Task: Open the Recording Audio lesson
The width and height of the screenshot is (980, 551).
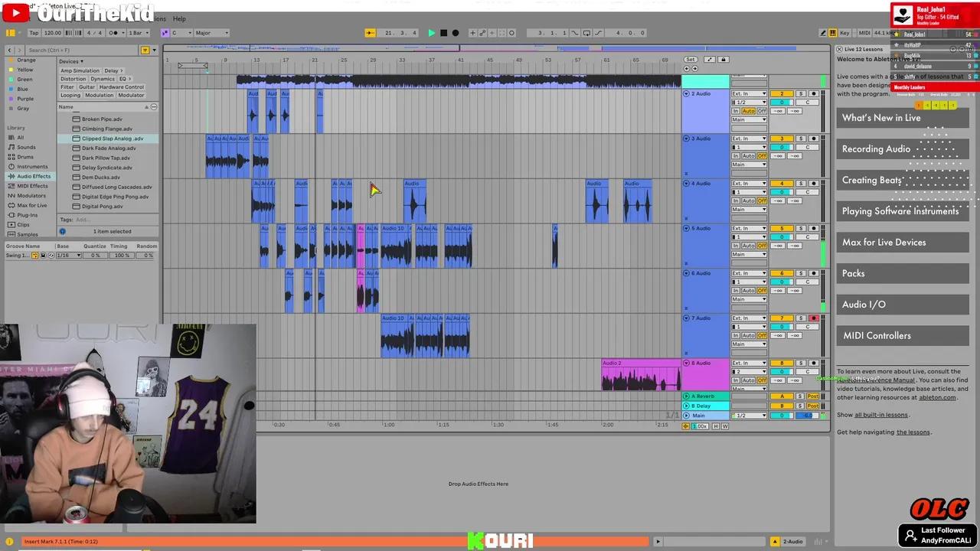Action: 903,149
